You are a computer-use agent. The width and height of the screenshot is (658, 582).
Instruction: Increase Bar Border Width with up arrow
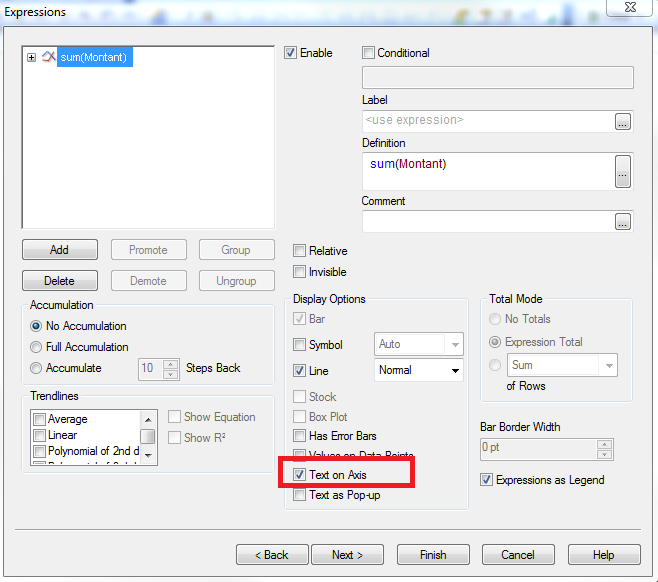point(605,444)
